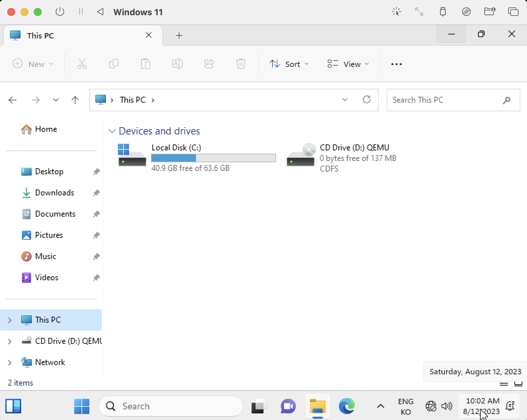Add a new tab with plus

179,35
